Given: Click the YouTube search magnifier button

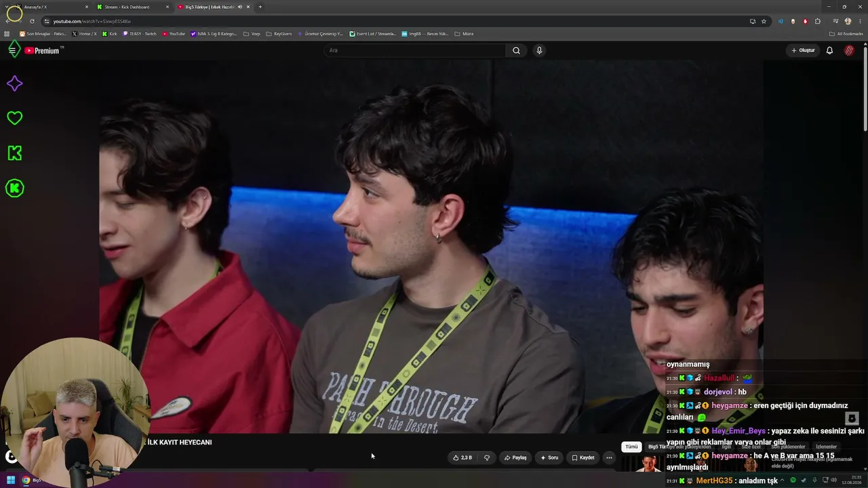Looking at the screenshot, I should [516, 50].
